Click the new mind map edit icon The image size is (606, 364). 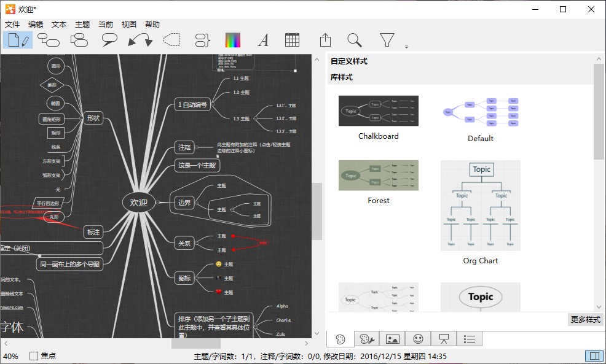pos(17,41)
